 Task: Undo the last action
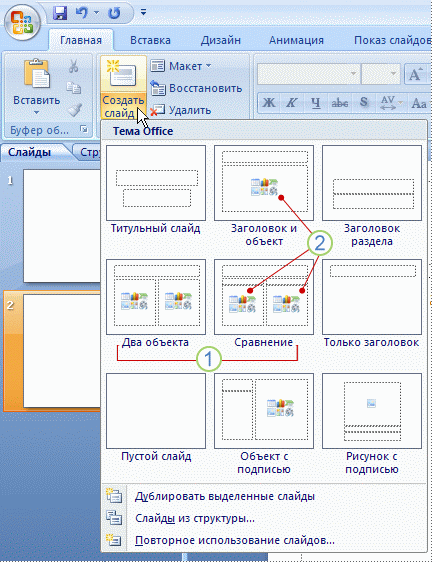point(81,13)
